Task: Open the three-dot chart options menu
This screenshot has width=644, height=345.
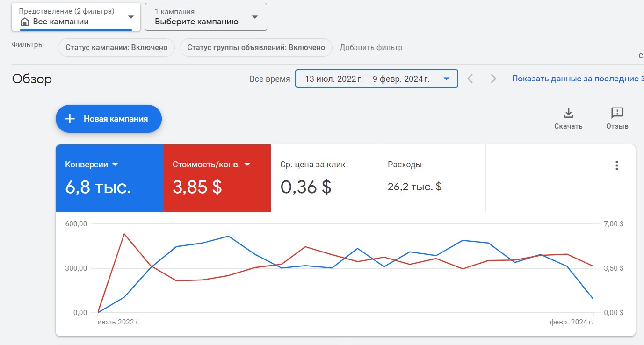Action: click(x=617, y=165)
